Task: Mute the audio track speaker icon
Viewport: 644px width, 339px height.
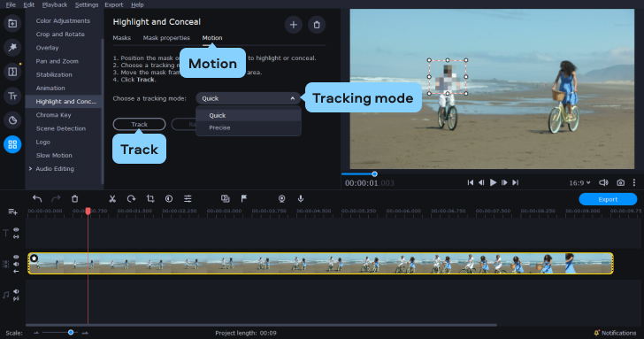Action: click(x=16, y=291)
